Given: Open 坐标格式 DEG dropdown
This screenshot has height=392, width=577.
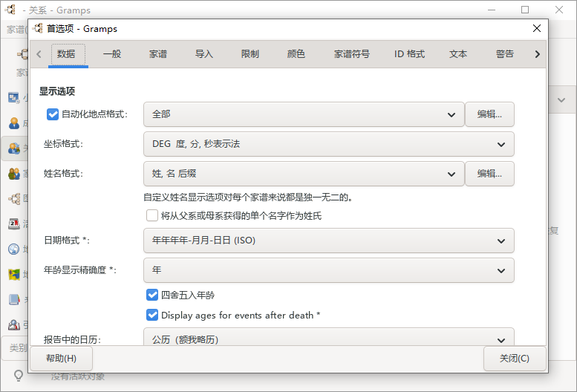Looking at the screenshot, I should 329,144.
